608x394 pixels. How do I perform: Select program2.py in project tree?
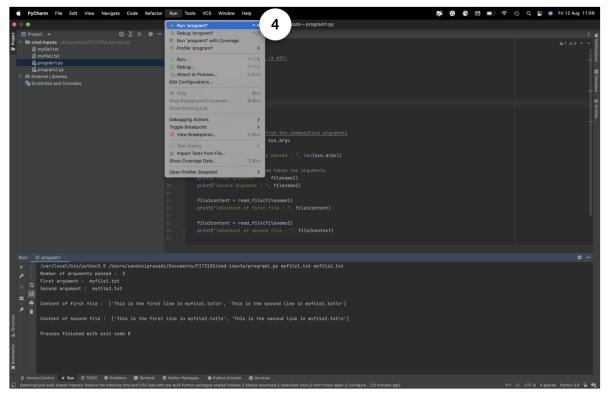pos(50,70)
